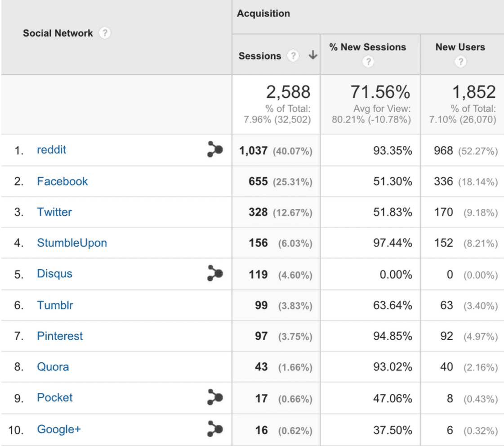Select StumbleUpon's 156 sessions cell
Screen dimensions: 504x446
(276, 243)
